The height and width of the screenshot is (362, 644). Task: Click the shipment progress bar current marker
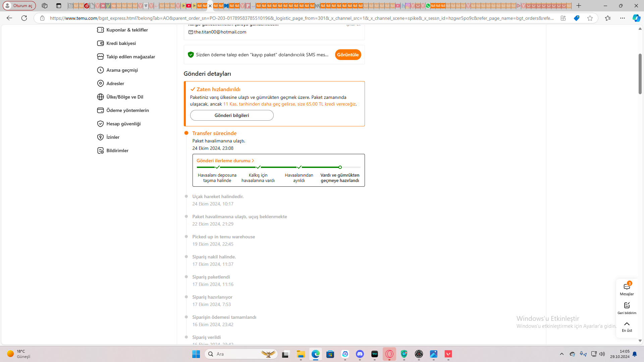tap(340, 167)
